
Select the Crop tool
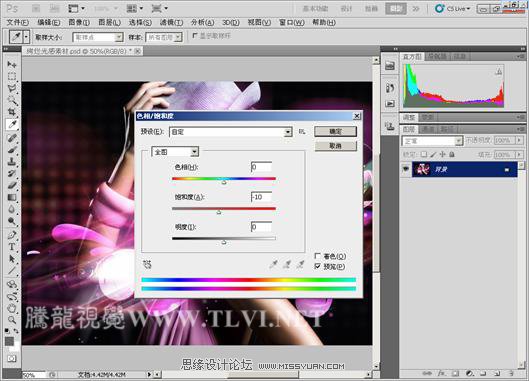pos(12,112)
